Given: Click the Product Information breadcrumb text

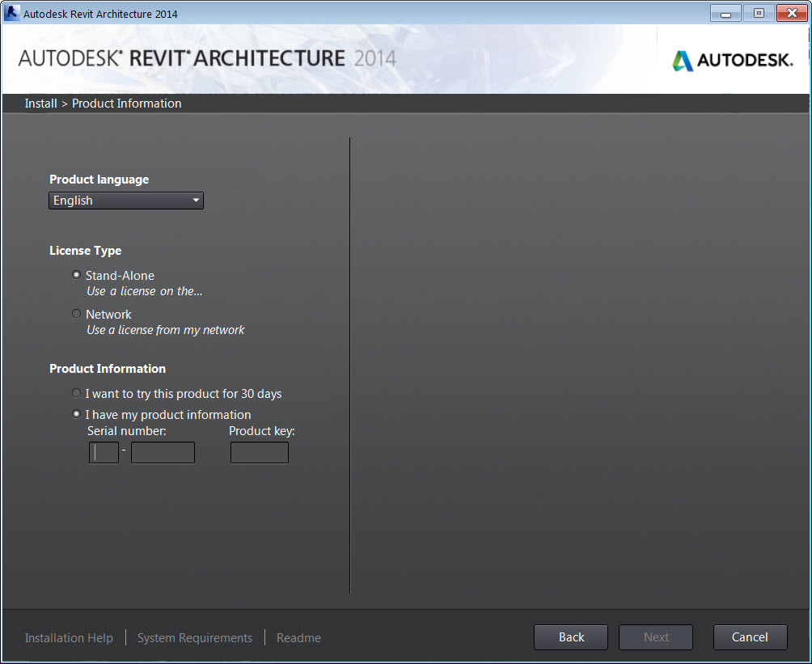Looking at the screenshot, I should click(126, 103).
